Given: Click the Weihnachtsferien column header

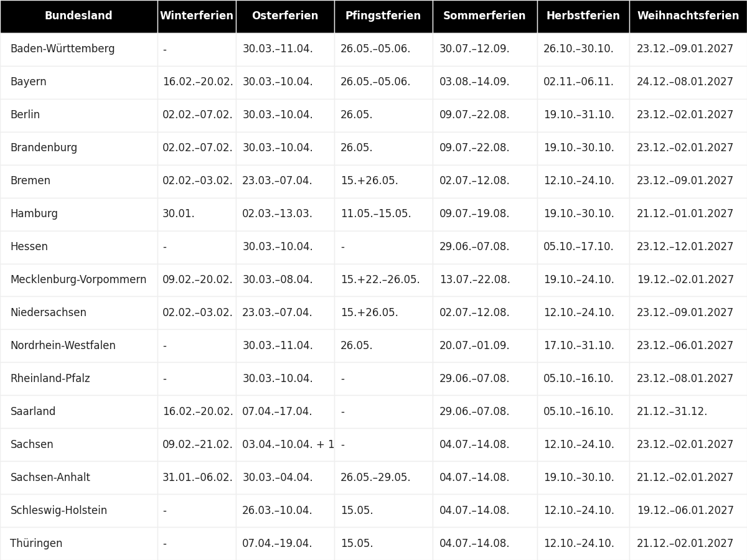Looking at the screenshot, I should coord(688,16).
